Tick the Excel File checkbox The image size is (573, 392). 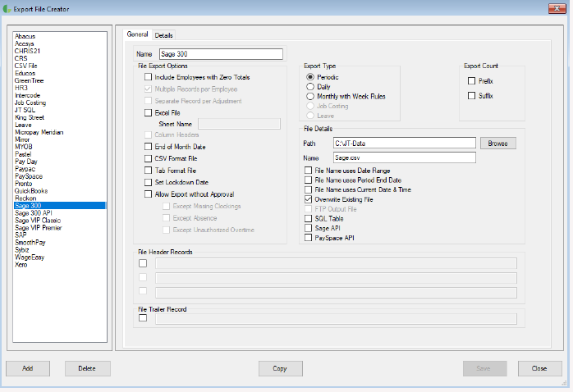tap(148, 113)
